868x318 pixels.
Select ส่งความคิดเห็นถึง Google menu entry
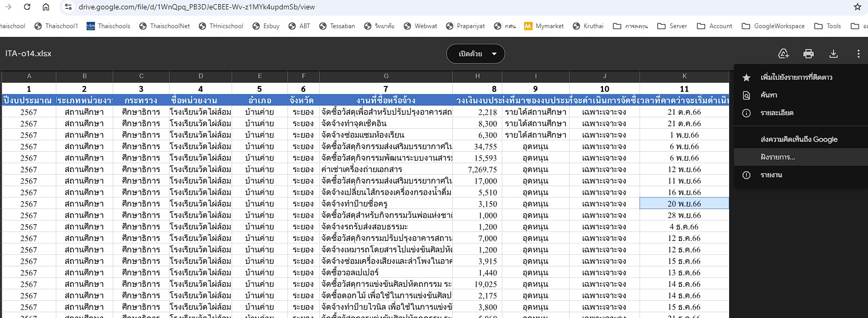(x=799, y=139)
